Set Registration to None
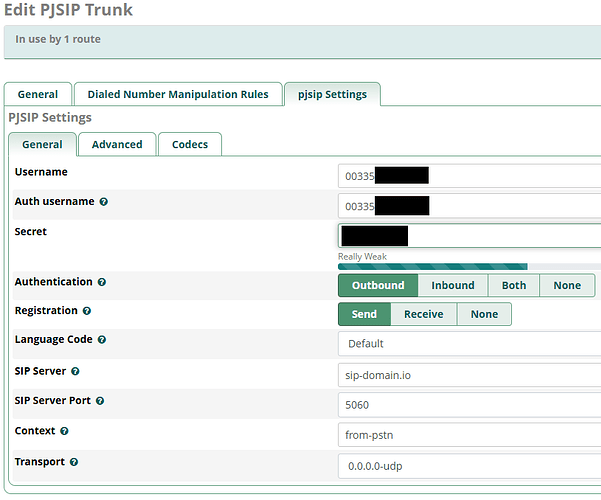The height and width of the screenshot is (500, 601). tap(484, 314)
